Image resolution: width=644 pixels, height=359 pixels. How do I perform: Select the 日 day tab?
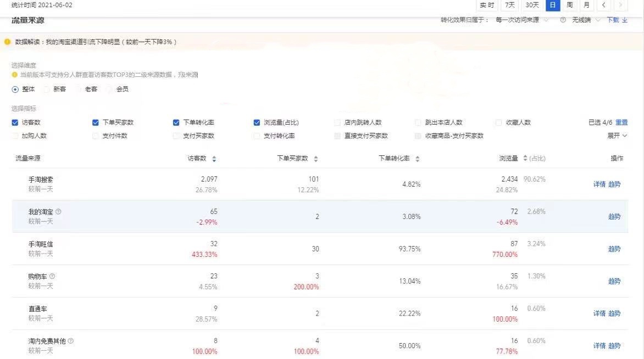coord(553,5)
